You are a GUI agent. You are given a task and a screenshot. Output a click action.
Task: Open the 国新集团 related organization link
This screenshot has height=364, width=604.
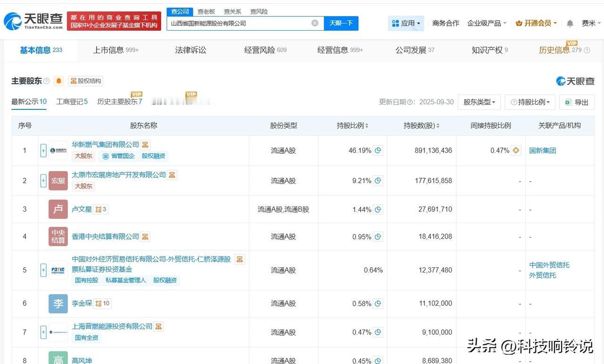coord(543,151)
